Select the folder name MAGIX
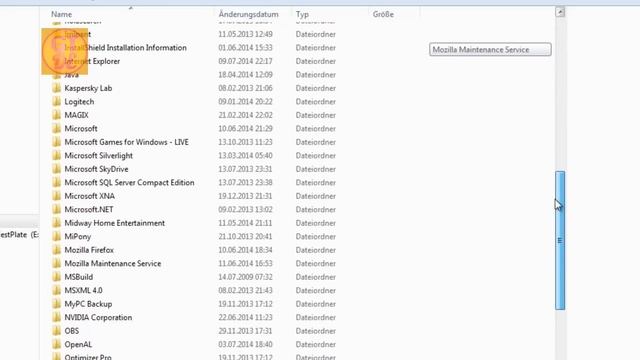This screenshot has height=360, width=640. point(76,115)
